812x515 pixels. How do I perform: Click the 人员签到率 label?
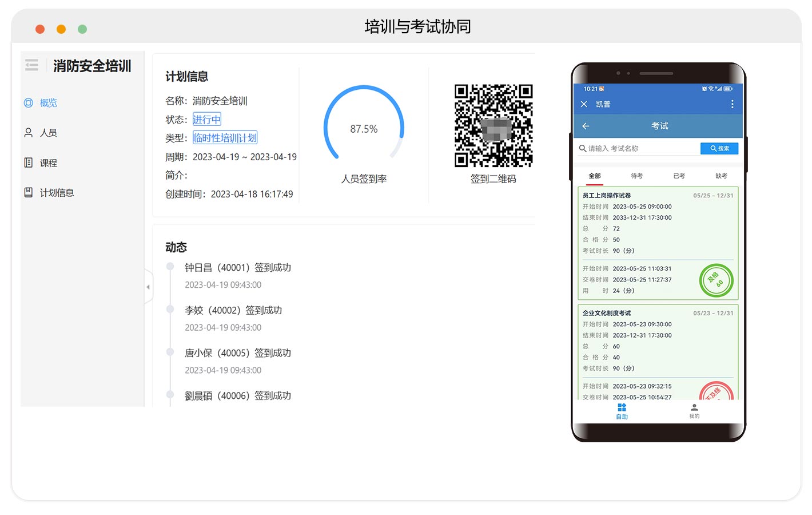(x=364, y=179)
